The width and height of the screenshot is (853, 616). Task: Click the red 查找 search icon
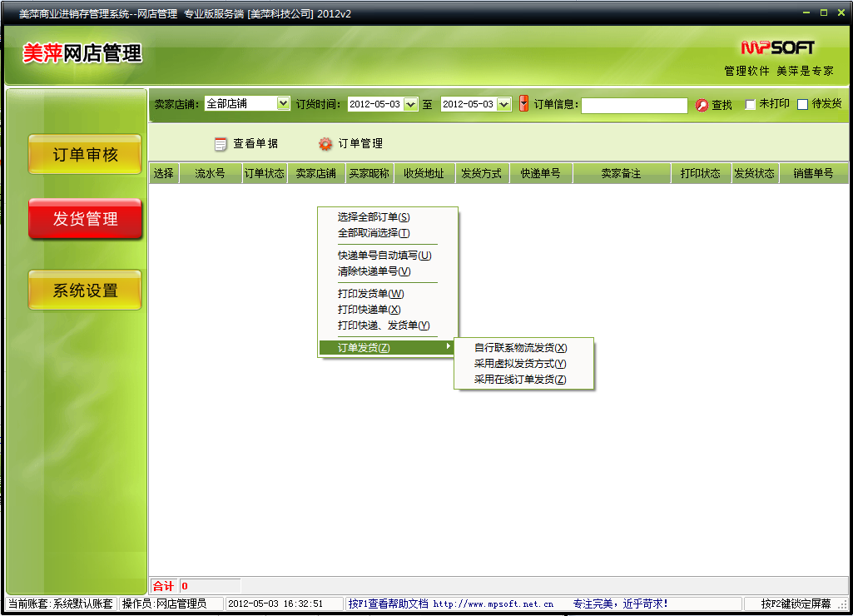pos(702,105)
